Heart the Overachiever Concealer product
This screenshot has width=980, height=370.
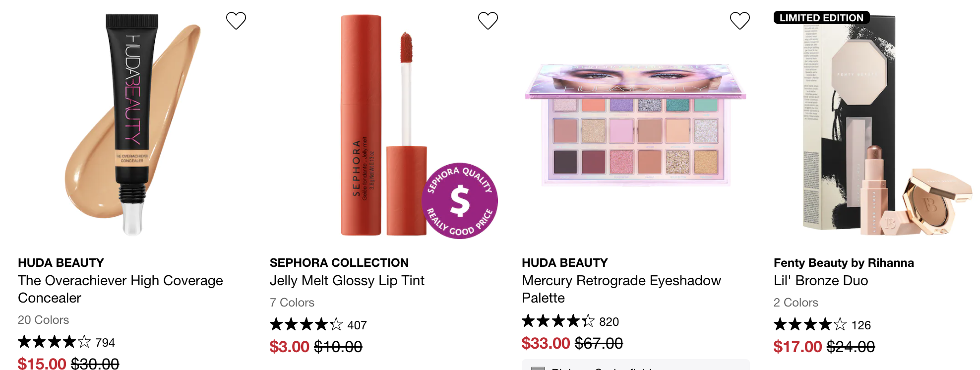[236, 21]
